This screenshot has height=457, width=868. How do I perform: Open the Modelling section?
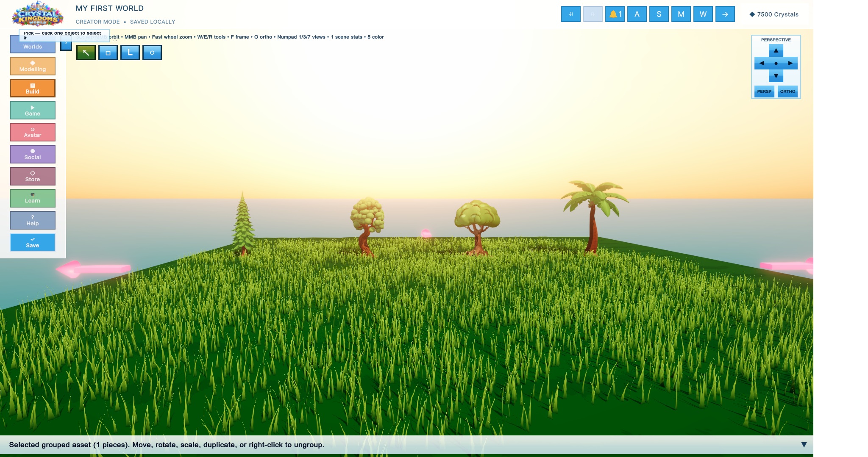[33, 66]
